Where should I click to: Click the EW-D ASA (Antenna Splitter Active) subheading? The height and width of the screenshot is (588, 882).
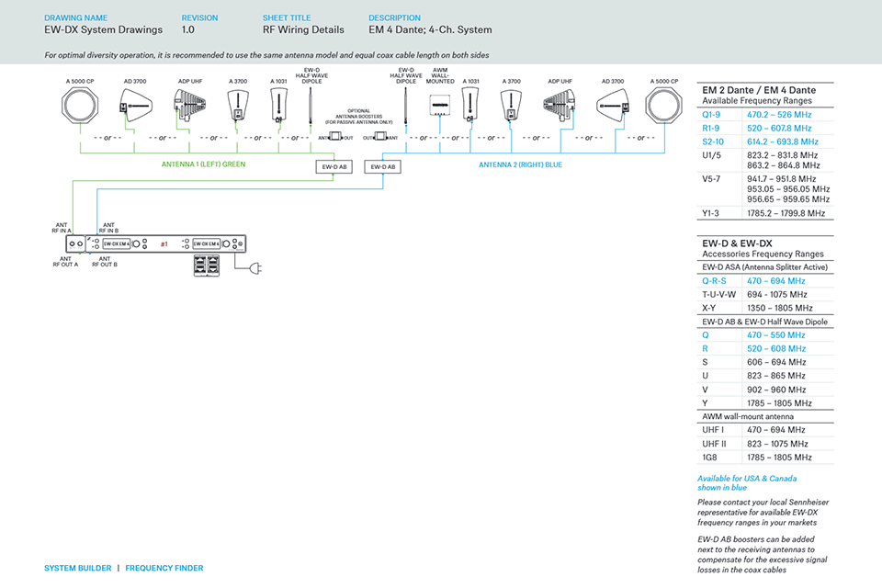pos(764,267)
